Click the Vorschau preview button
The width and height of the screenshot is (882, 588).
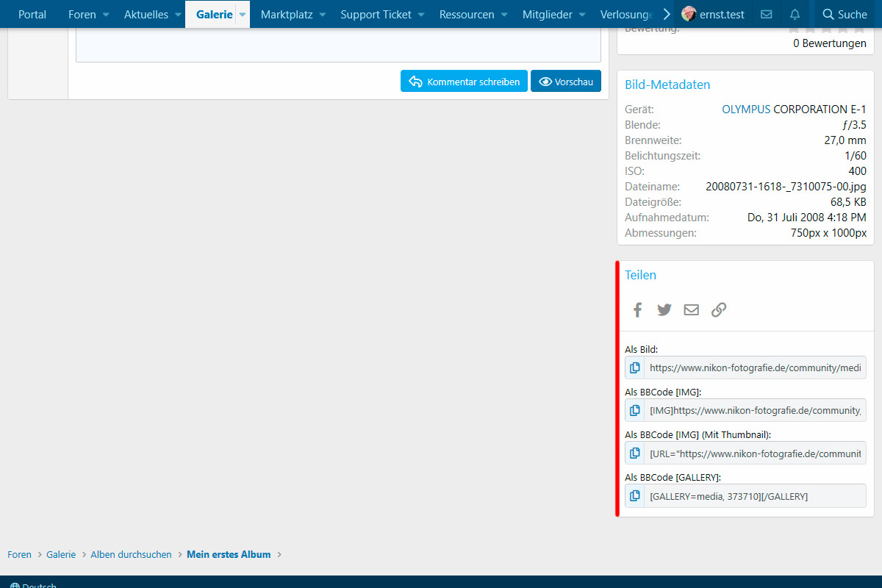(566, 82)
